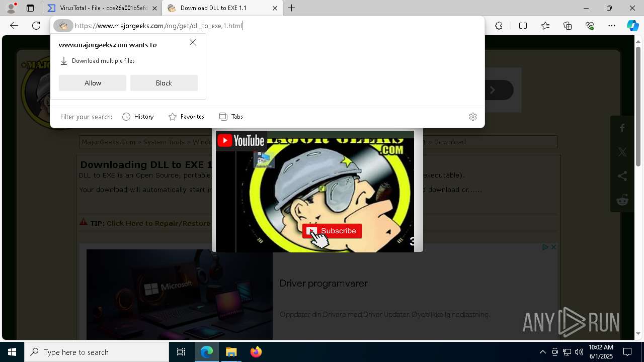Open a new tab with the plus button

pyautogui.click(x=292, y=8)
